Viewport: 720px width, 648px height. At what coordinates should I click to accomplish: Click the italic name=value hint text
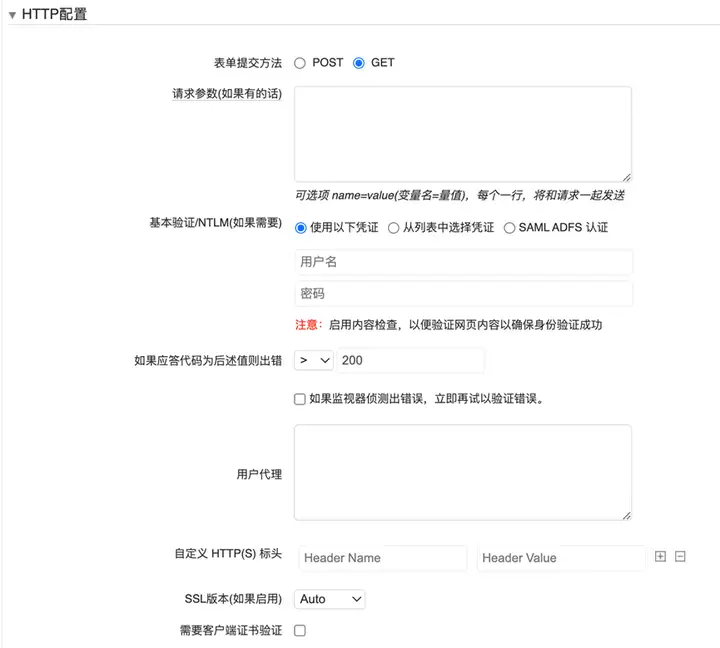click(x=460, y=196)
